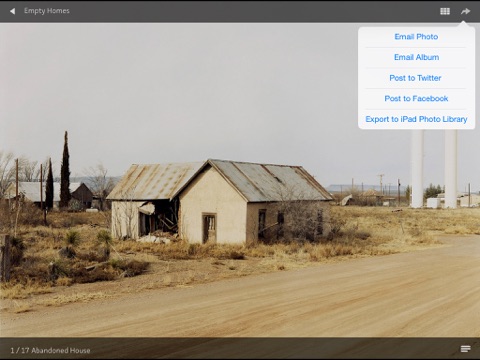Click the 1 / 17 Abandoned House caption

coord(50,350)
